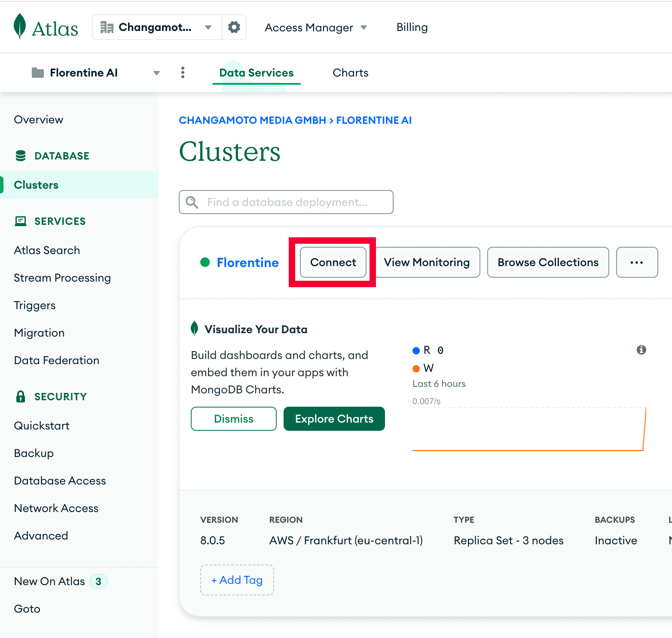Open Atlas Search in the sidebar
672x638 pixels.
[x=47, y=250]
